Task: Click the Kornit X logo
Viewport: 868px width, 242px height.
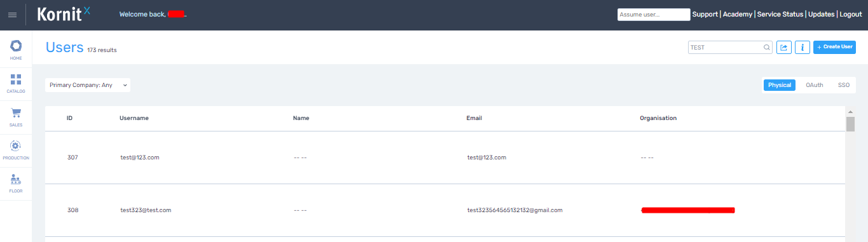Action: tap(64, 15)
